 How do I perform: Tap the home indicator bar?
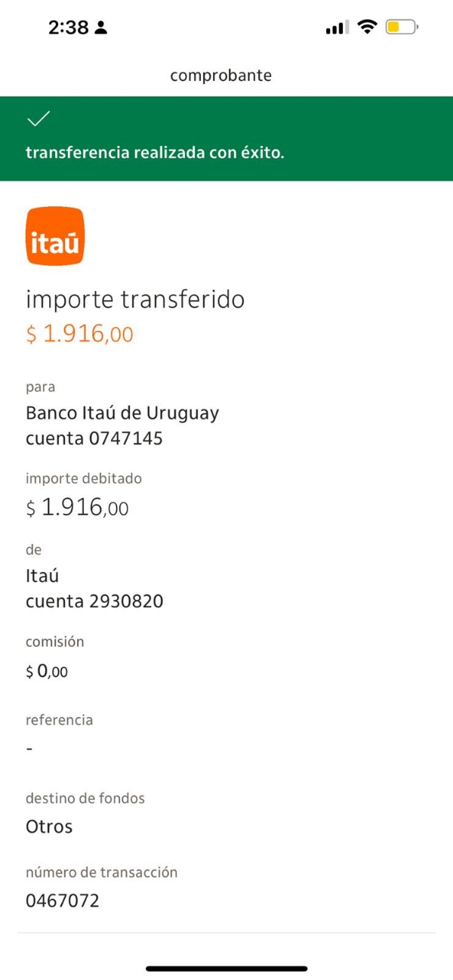[226, 968]
